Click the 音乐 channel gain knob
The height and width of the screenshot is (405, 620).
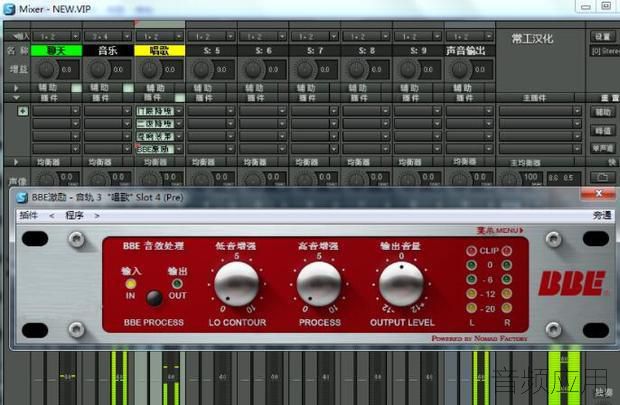(98, 69)
